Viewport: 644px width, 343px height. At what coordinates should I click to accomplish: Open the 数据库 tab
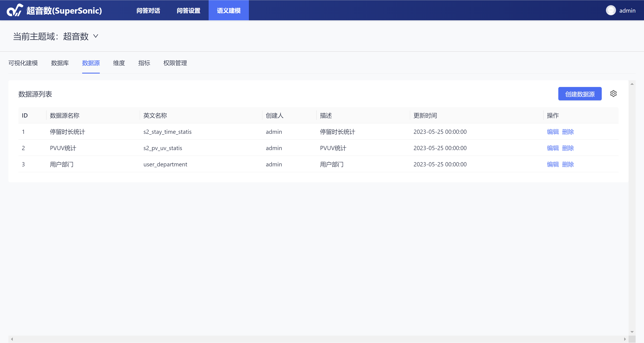pos(60,63)
